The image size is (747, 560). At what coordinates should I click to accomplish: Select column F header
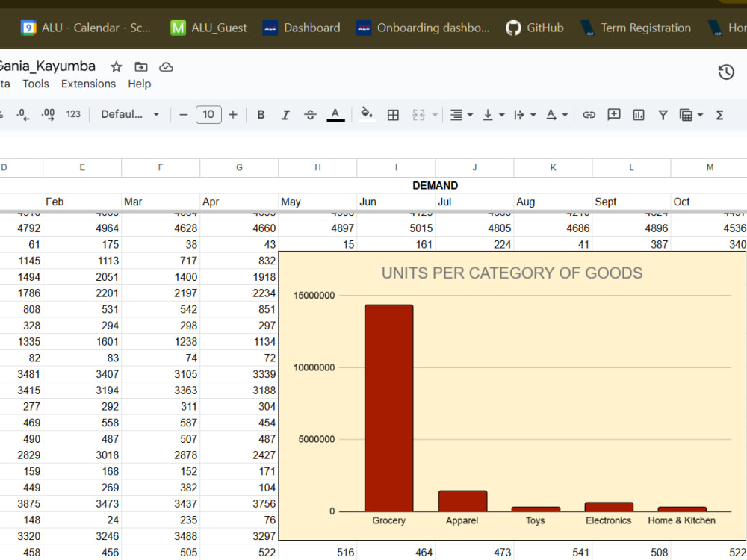pos(161,167)
